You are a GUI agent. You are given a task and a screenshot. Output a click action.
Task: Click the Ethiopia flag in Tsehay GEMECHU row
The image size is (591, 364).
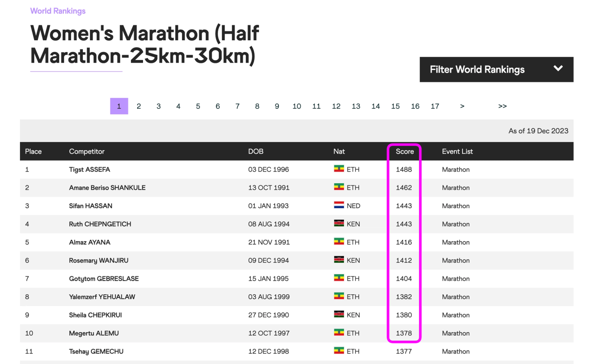339,351
